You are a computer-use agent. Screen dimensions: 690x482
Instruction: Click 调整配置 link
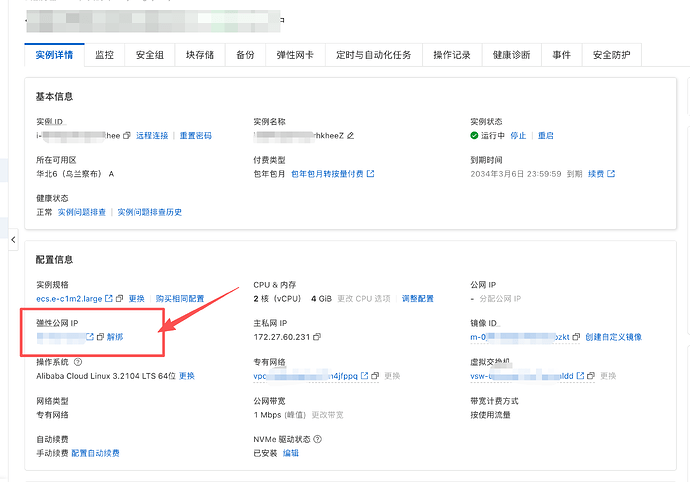coord(418,298)
